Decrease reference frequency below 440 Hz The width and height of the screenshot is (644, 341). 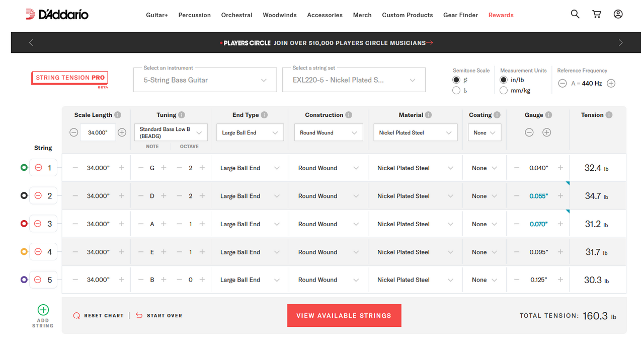tap(562, 84)
